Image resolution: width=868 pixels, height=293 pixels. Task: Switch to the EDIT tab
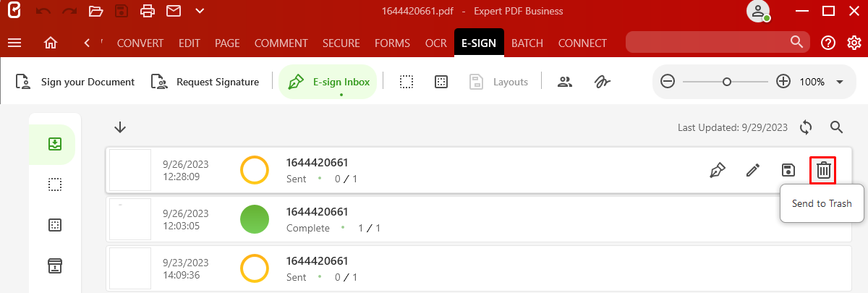[x=190, y=43]
